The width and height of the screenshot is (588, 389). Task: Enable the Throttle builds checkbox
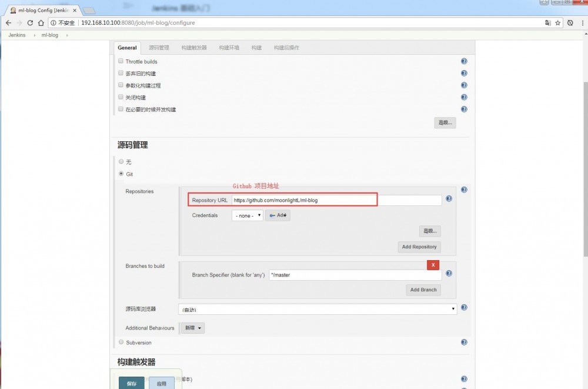tap(121, 61)
